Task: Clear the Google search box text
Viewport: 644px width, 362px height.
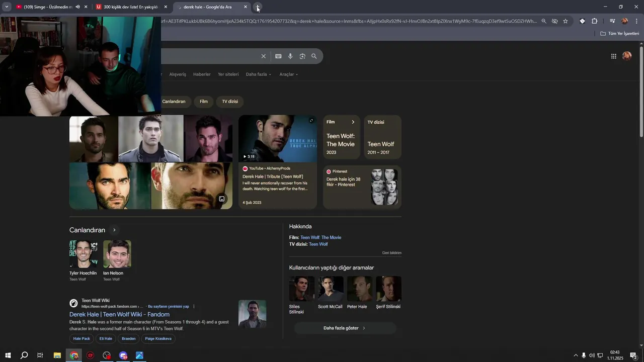Action: click(263, 56)
